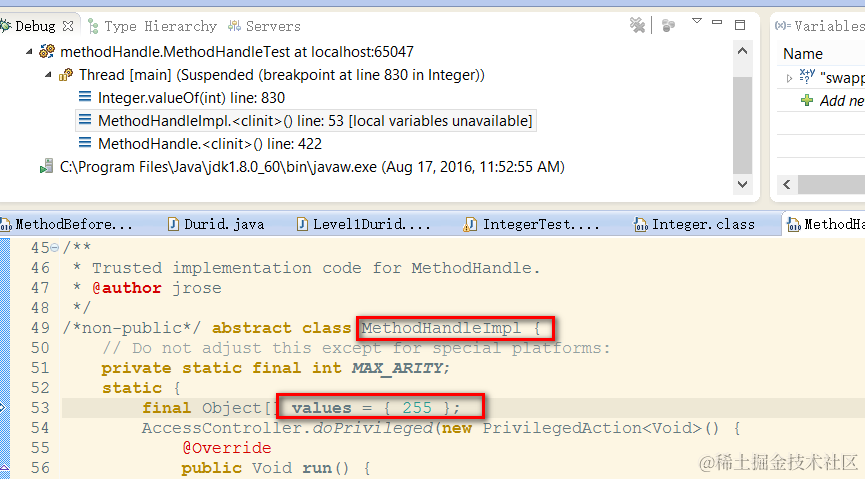Image resolution: width=865 pixels, height=479 pixels.
Task: Click the values variable on line 53
Action: [x=322, y=408]
